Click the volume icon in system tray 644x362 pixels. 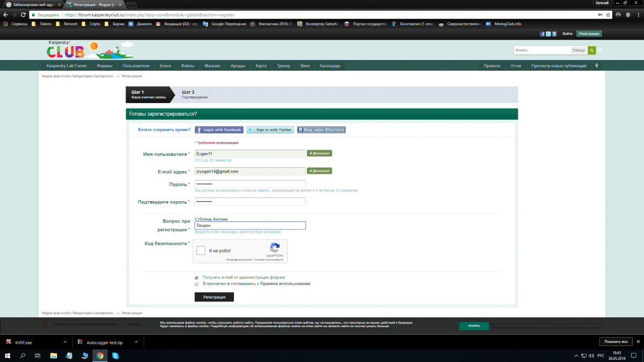click(x=591, y=356)
